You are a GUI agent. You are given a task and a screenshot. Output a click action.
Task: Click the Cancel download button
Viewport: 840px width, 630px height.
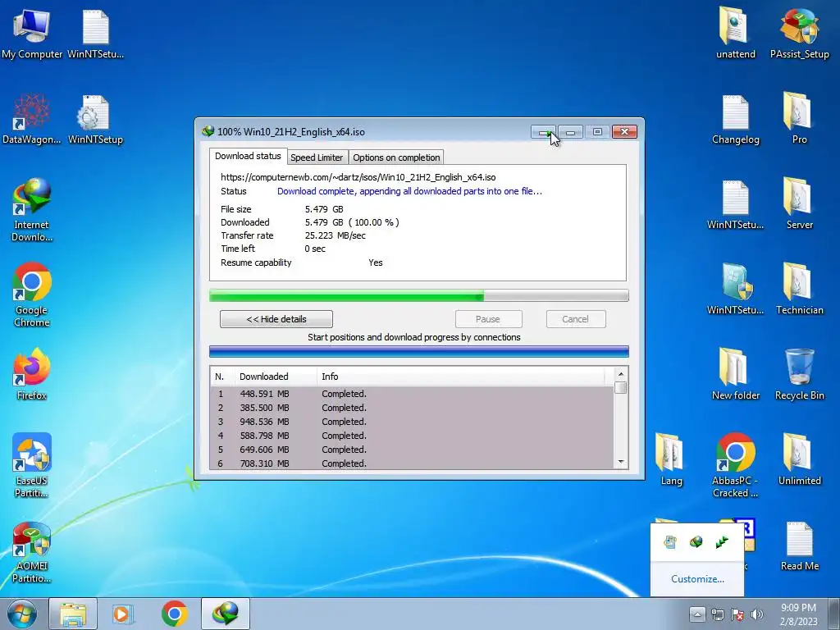click(576, 319)
